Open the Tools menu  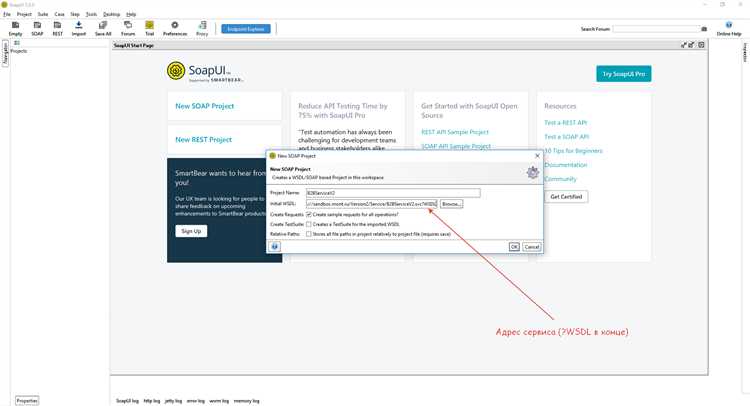pos(91,14)
